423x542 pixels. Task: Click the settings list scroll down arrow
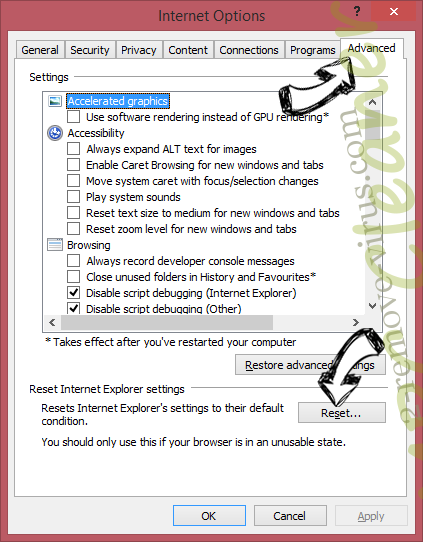click(372, 306)
